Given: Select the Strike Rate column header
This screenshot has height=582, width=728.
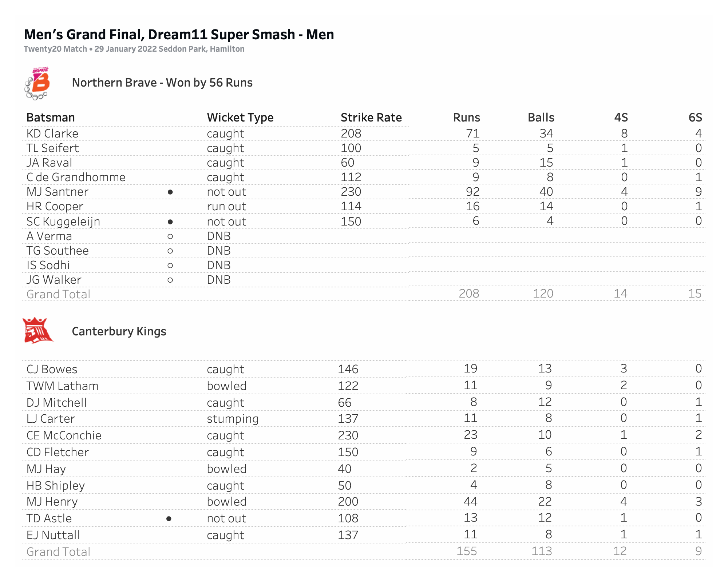Looking at the screenshot, I should tap(371, 117).
